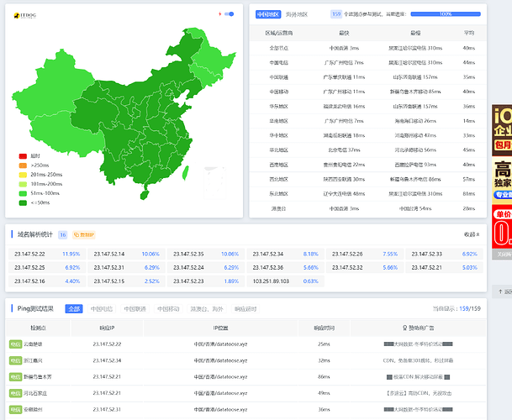The width and height of the screenshot is (512, 420).
Task: Select the 港澳台、海外 filter tab
Action: pyautogui.click(x=207, y=309)
